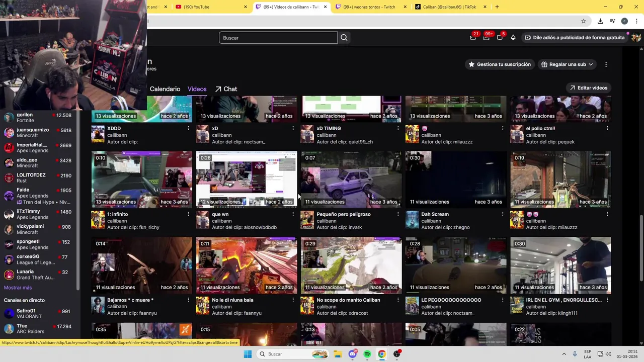Open the Twitch whispers chat icon
This screenshot has width=644, height=362.
(500, 37)
